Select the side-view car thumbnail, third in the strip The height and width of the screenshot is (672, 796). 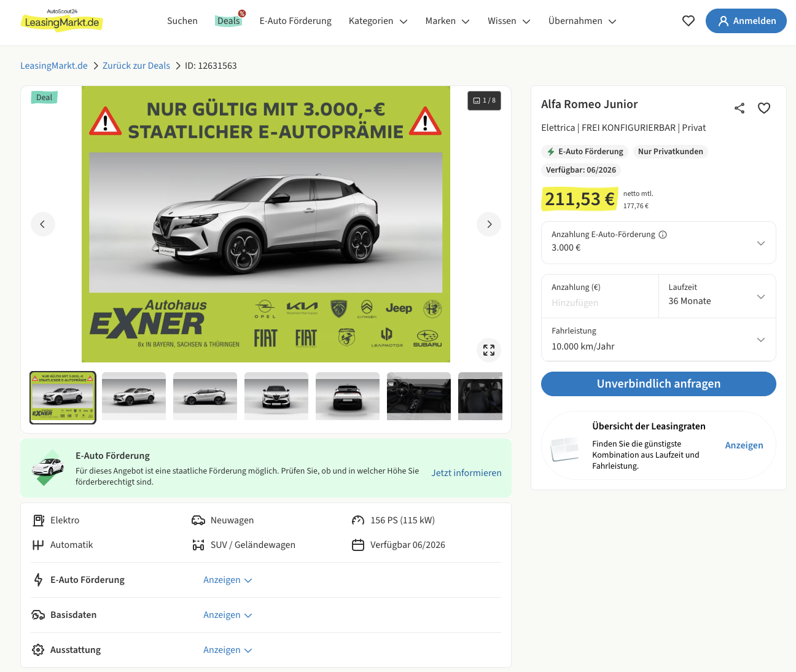205,396
